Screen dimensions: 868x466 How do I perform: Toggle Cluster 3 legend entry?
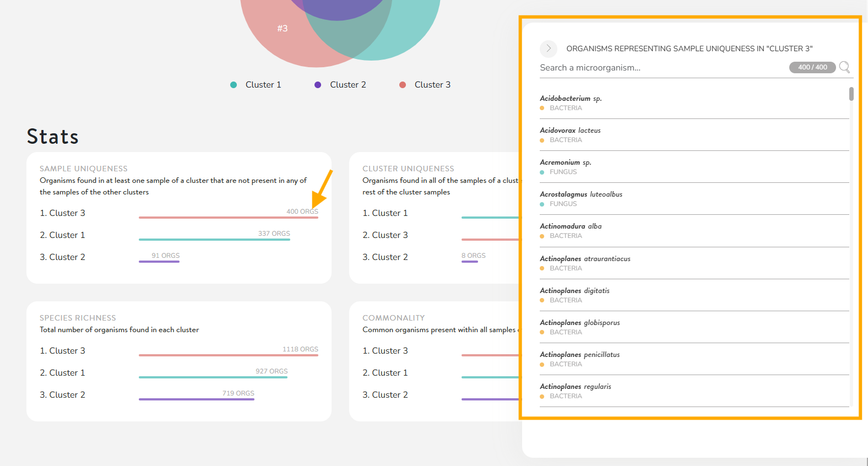(425, 85)
